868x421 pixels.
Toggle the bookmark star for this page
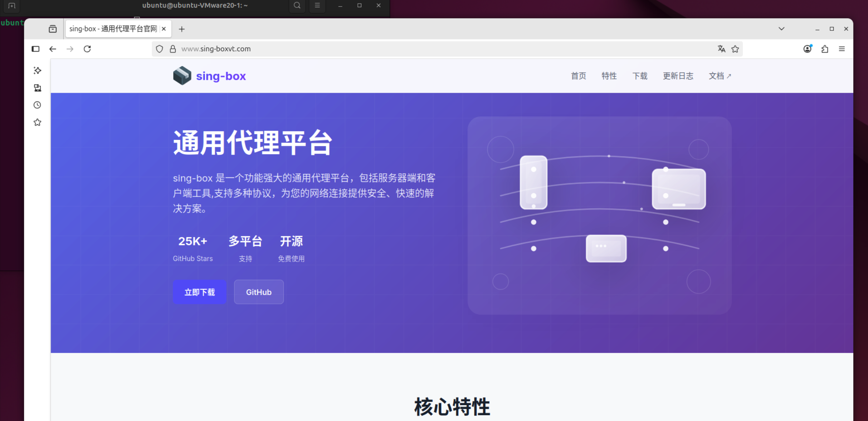pyautogui.click(x=736, y=49)
